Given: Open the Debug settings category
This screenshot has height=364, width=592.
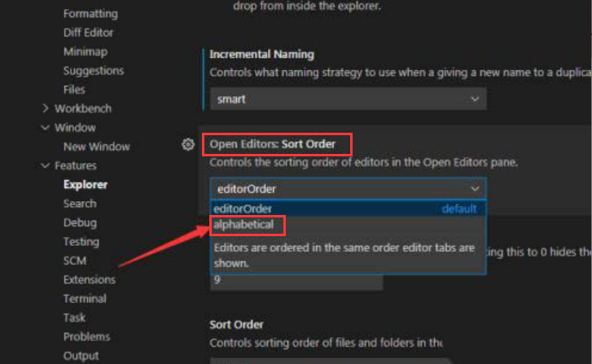Looking at the screenshot, I should tap(80, 222).
